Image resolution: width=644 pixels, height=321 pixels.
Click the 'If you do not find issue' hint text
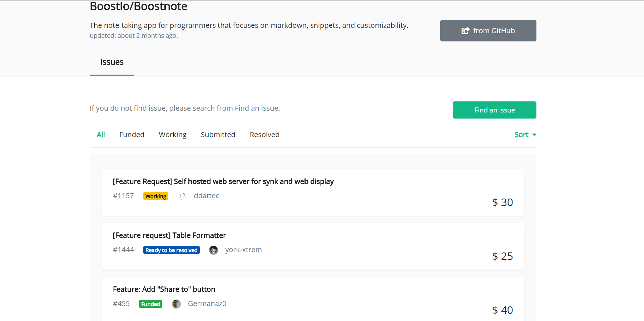pyautogui.click(x=185, y=108)
